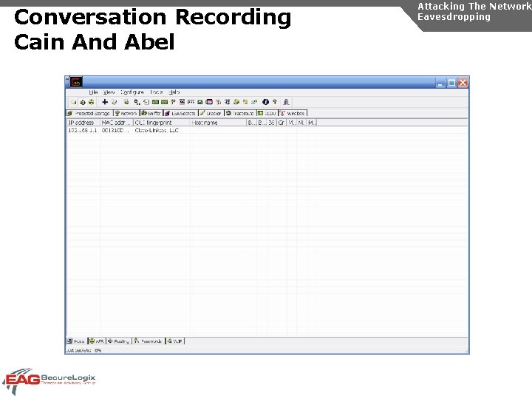The height and width of the screenshot is (399, 532).
Task: Switch to the Protected Storage tab
Action: point(89,113)
